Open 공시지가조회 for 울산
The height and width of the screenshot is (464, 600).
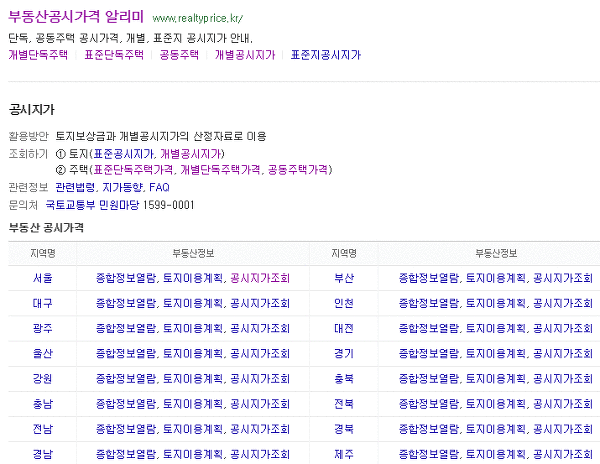click(x=260, y=353)
